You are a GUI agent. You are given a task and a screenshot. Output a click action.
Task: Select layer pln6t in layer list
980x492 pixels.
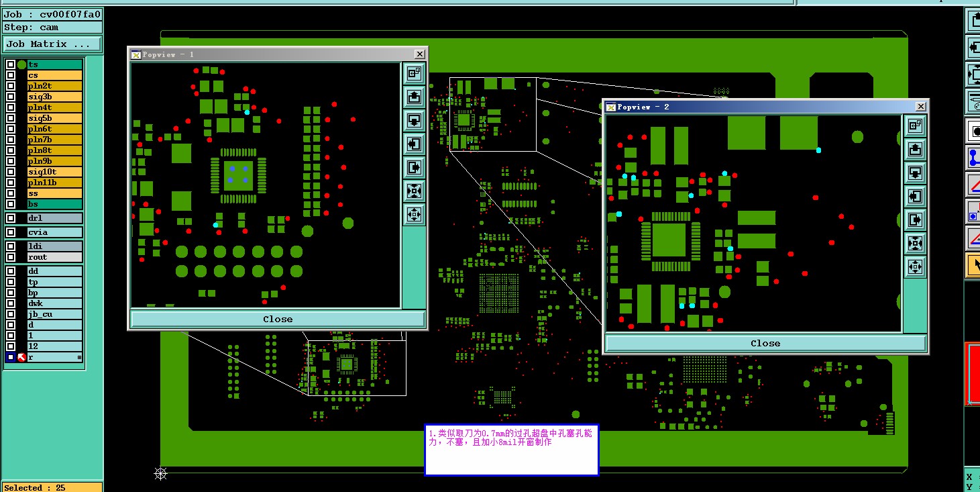point(55,129)
